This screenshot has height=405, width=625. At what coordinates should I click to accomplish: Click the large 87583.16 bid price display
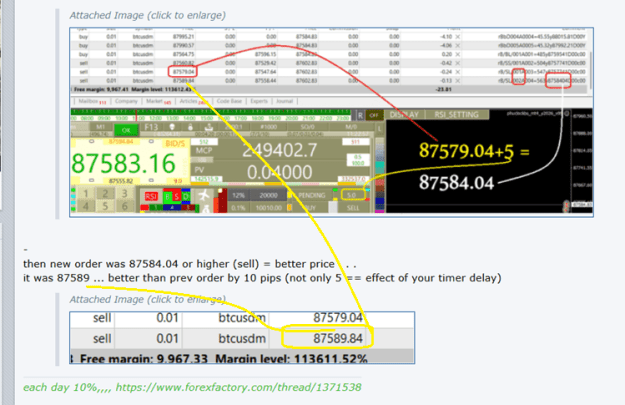(x=124, y=163)
